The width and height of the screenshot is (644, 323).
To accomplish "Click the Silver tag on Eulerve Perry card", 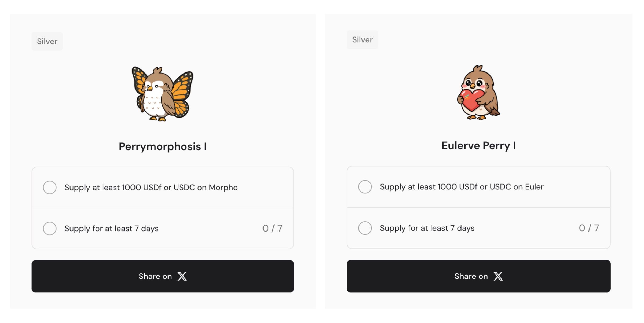I will click(362, 40).
